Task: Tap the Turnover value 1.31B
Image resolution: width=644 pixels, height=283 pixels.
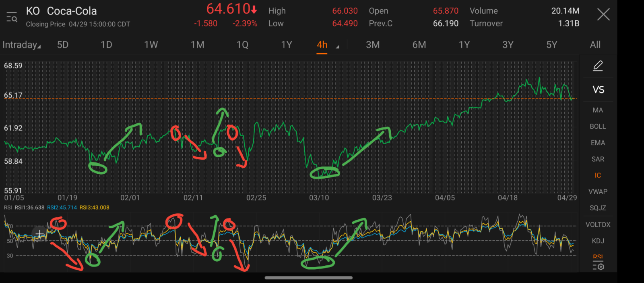Action: click(569, 23)
